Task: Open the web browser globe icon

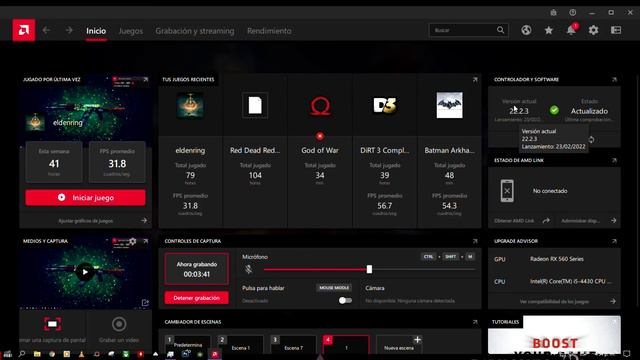Action: (526, 30)
